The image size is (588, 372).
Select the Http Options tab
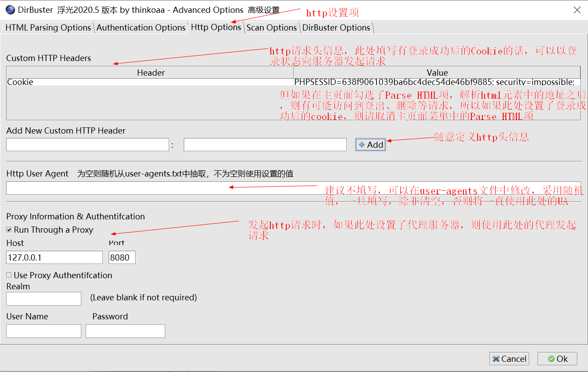click(216, 27)
